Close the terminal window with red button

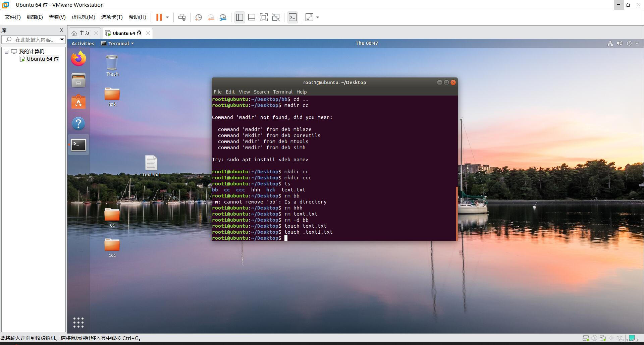pyautogui.click(x=453, y=82)
